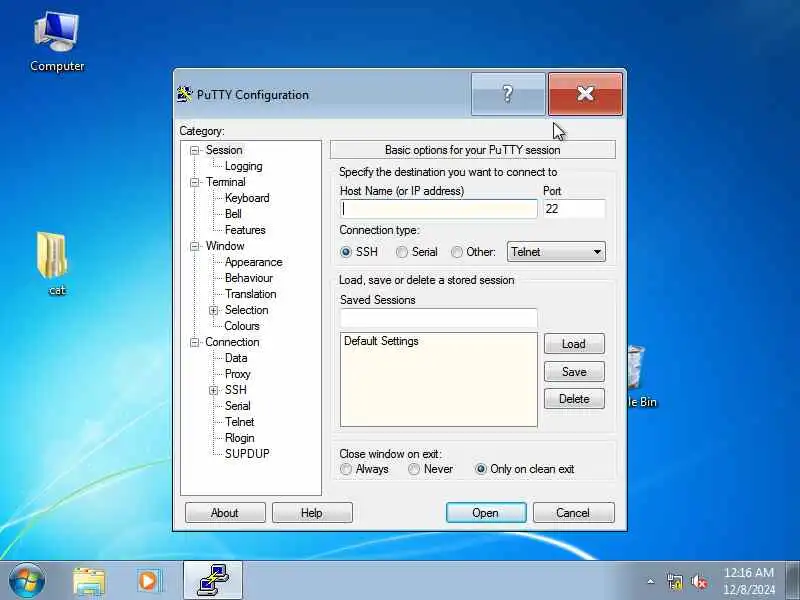This screenshot has width=800, height=600.
Task: Collapse the Terminal tree node
Action: click(x=194, y=183)
